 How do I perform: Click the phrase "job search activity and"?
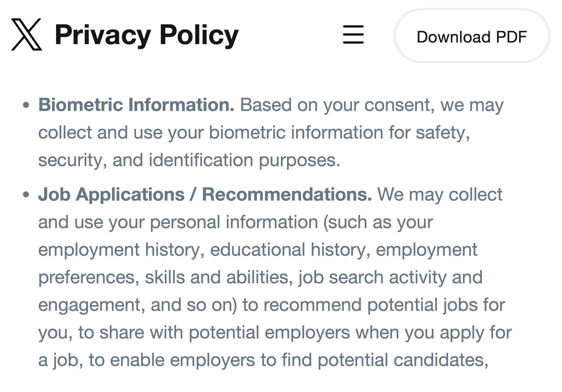pos(390,277)
